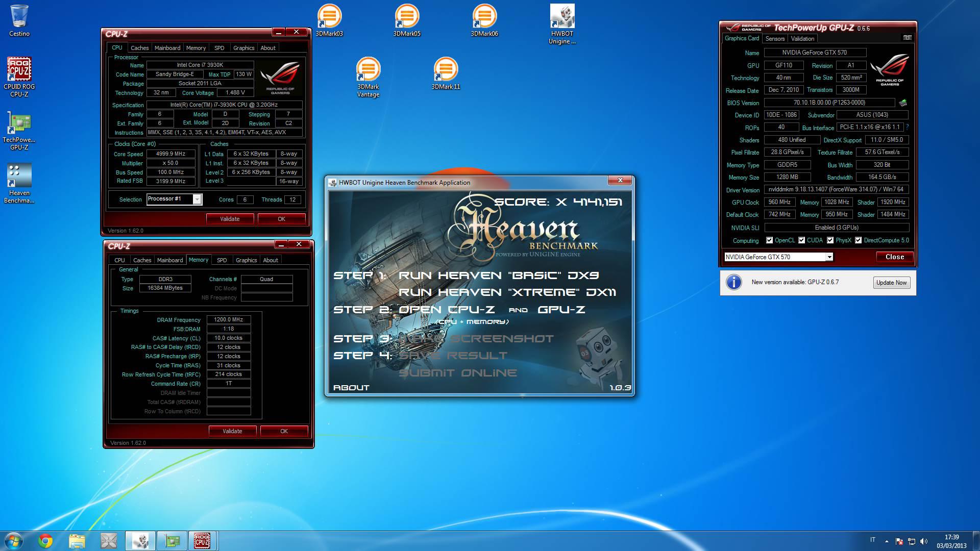This screenshot has width=980, height=551.
Task: Open Sensors tab in GPU-Z
Action: click(775, 39)
